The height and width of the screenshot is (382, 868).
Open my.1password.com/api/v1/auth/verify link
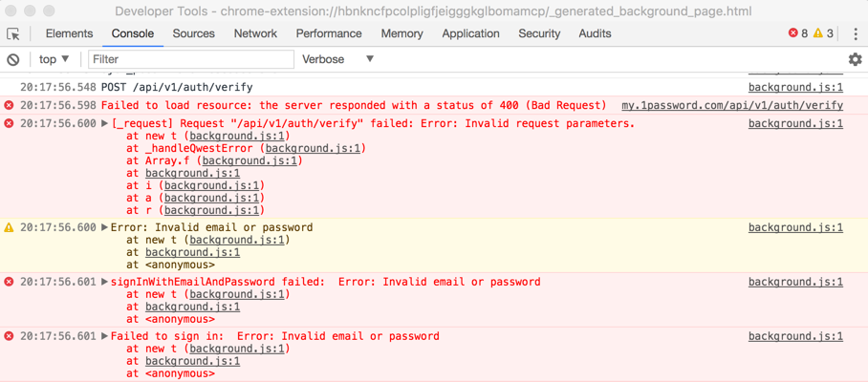click(x=732, y=105)
